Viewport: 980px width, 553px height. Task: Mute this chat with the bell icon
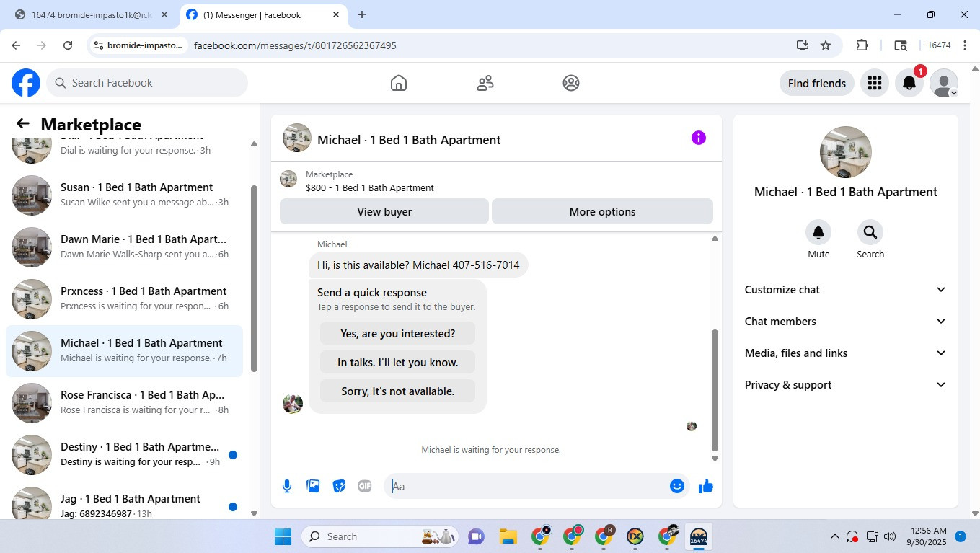click(818, 232)
